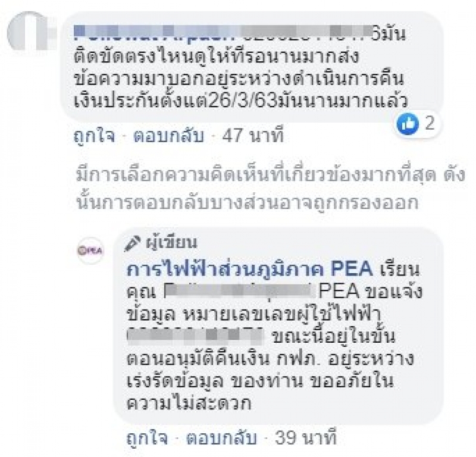476x457 pixels.
Task: Click the top comment's text bubble
Action: [x=252, y=67]
